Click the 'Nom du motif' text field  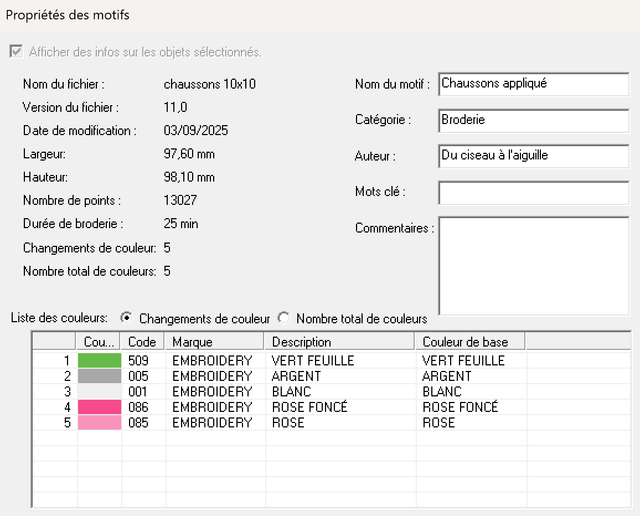(533, 84)
